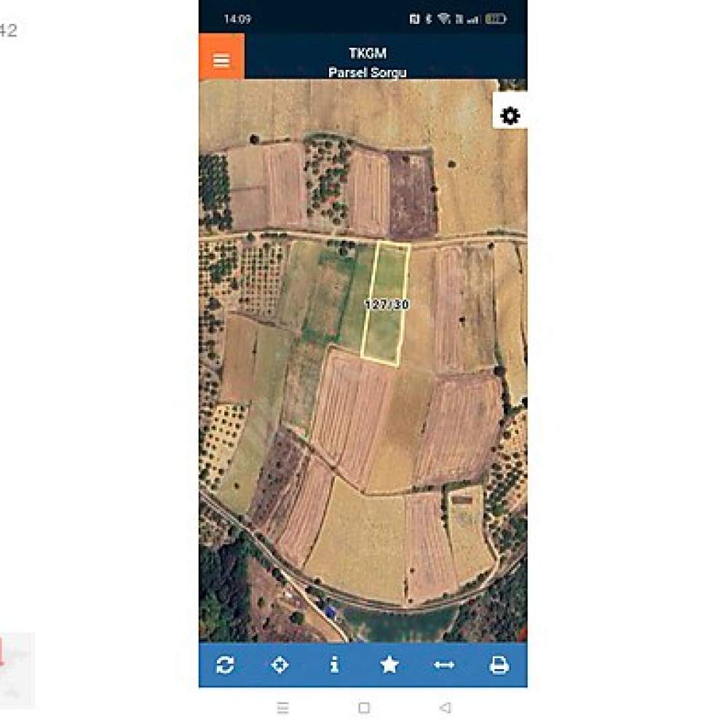The image size is (728, 728).
Task: Add parcel to favorites star
Action: (389, 665)
